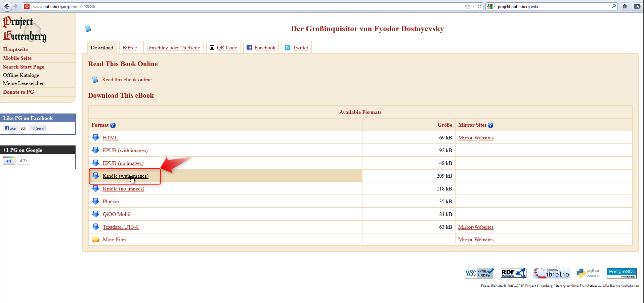644x303 pixels.
Task: Click the Read this ebook online link
Action: 129,80
